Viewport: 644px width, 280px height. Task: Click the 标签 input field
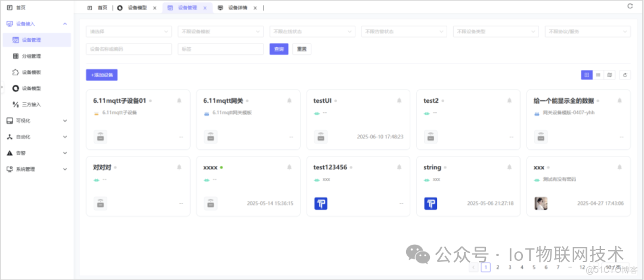221,49
